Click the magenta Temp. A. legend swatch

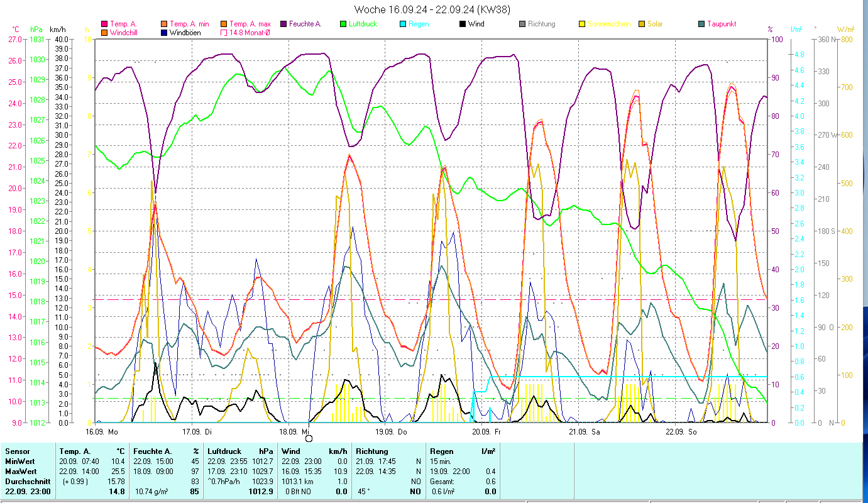[104, 24]
